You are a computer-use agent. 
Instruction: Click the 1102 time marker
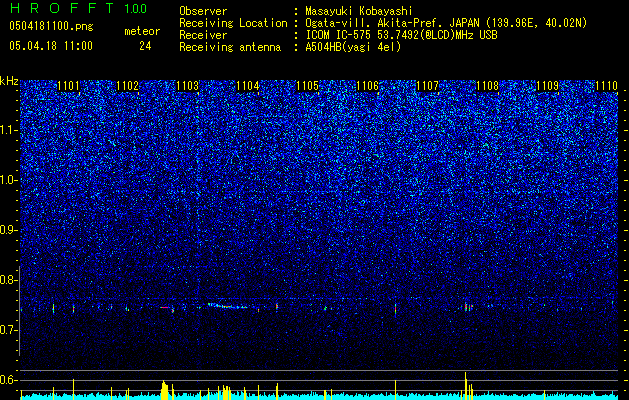coord(128,86)
